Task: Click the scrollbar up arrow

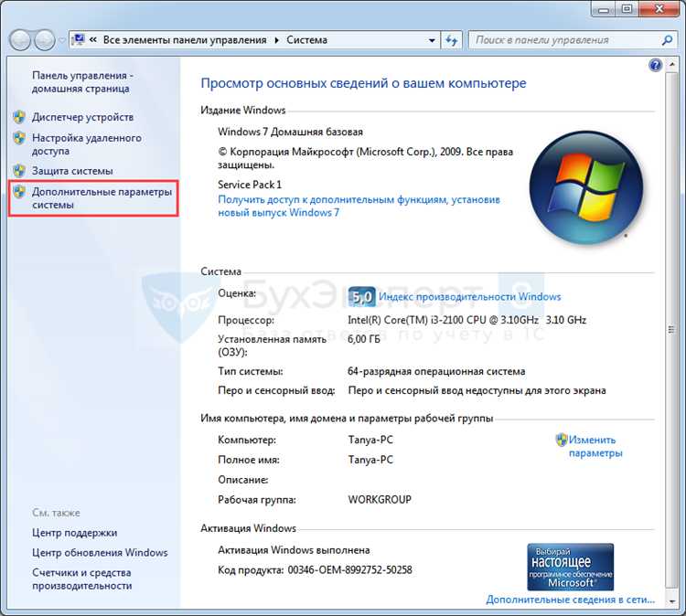Action: pos(671,66)
